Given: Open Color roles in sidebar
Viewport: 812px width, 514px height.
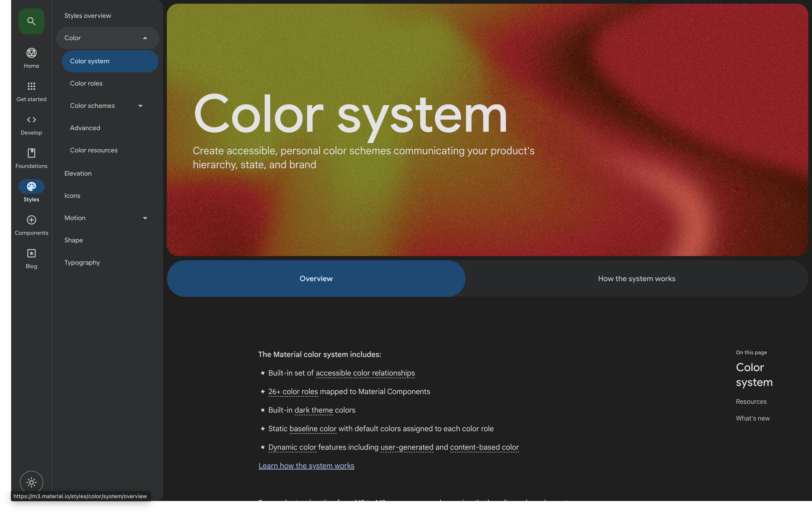Looking at the screenshot, I should pos(86,83).
